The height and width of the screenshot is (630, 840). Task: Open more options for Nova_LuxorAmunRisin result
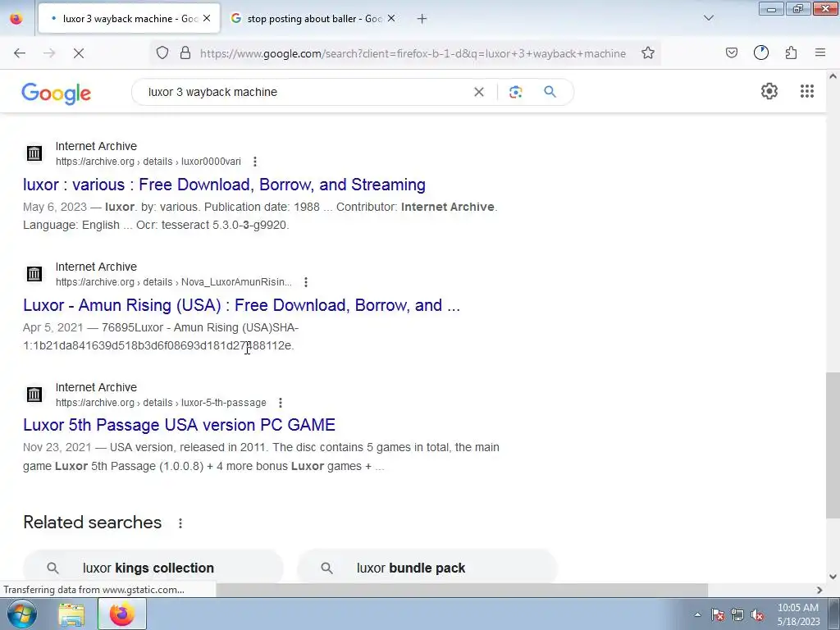(306, 282)
